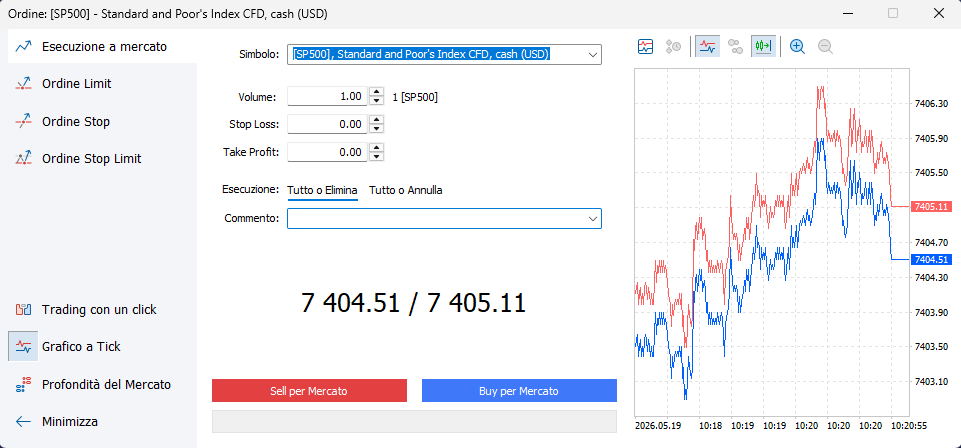Click the bid/ask price 7 404.51 / 7 405.11
The width and height of the screenshot is (961, 448).
[x=414, y=303]
